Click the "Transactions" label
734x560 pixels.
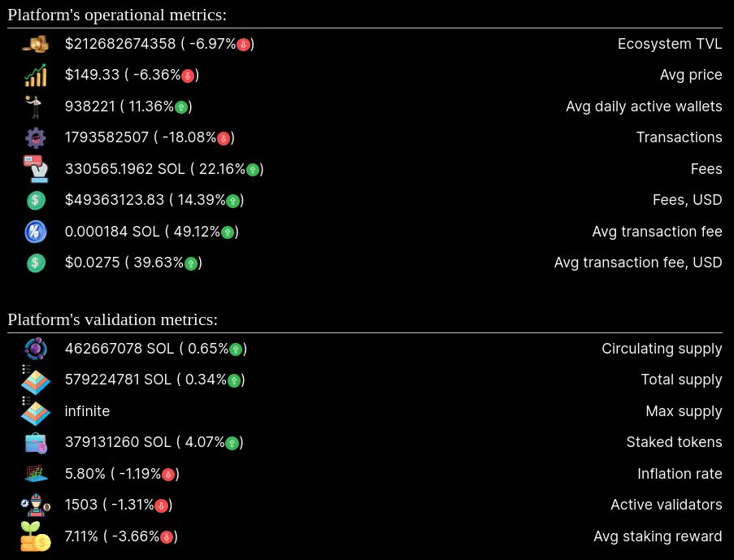coord(680,137)
